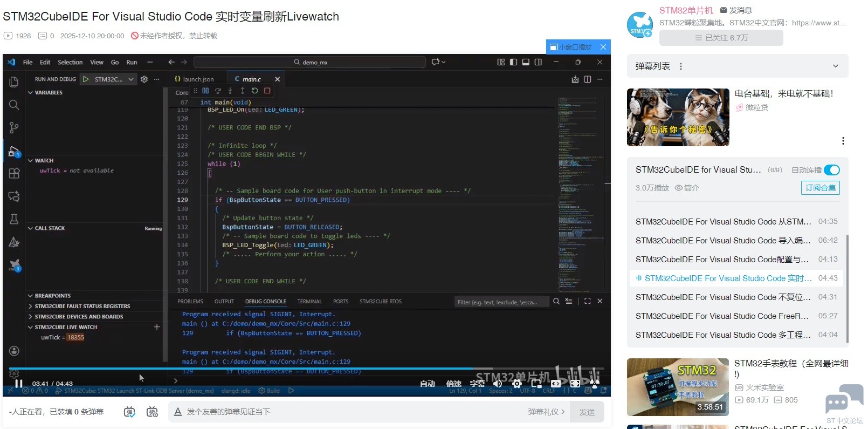Collapse the CALL STACK section

[x=31, y=228]
